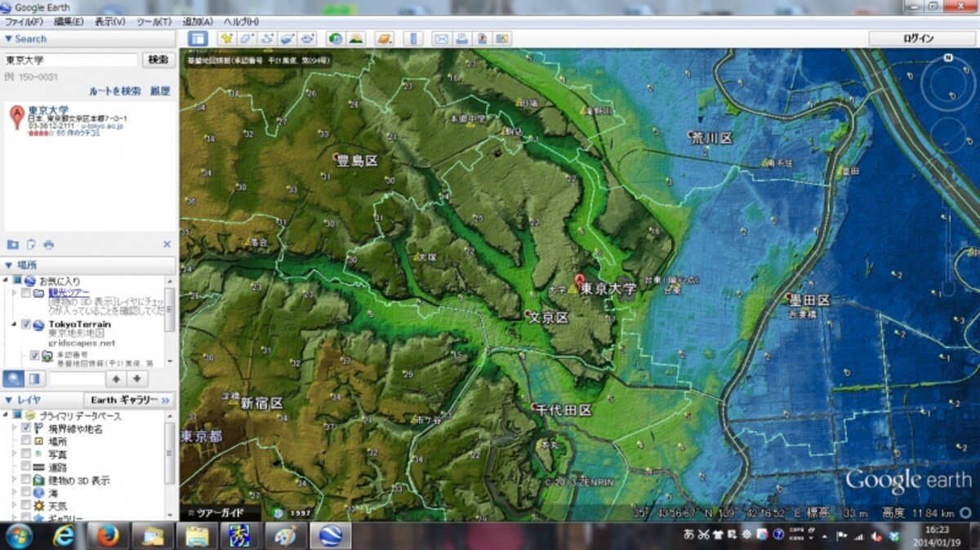Click the 検索 search button

point(158,60)
